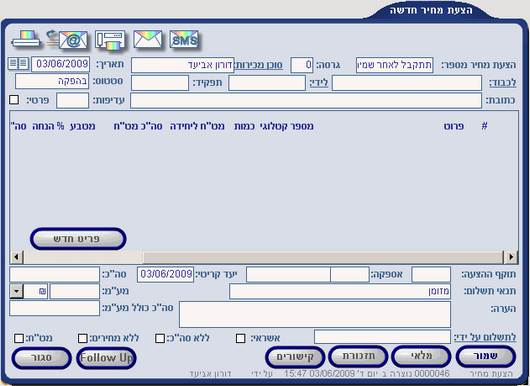Send quote by email icon
Viewport: 530px width, 386px height.
(67, 40)
